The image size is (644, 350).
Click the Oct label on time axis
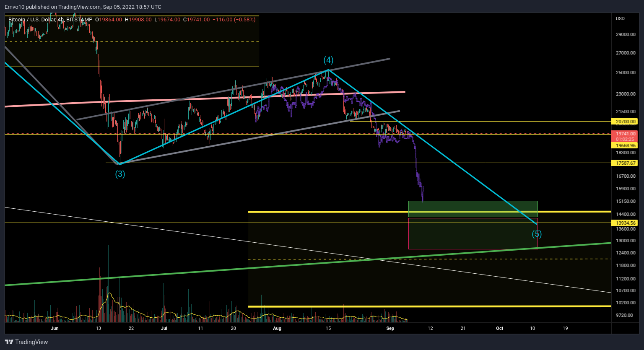[500, 328]
